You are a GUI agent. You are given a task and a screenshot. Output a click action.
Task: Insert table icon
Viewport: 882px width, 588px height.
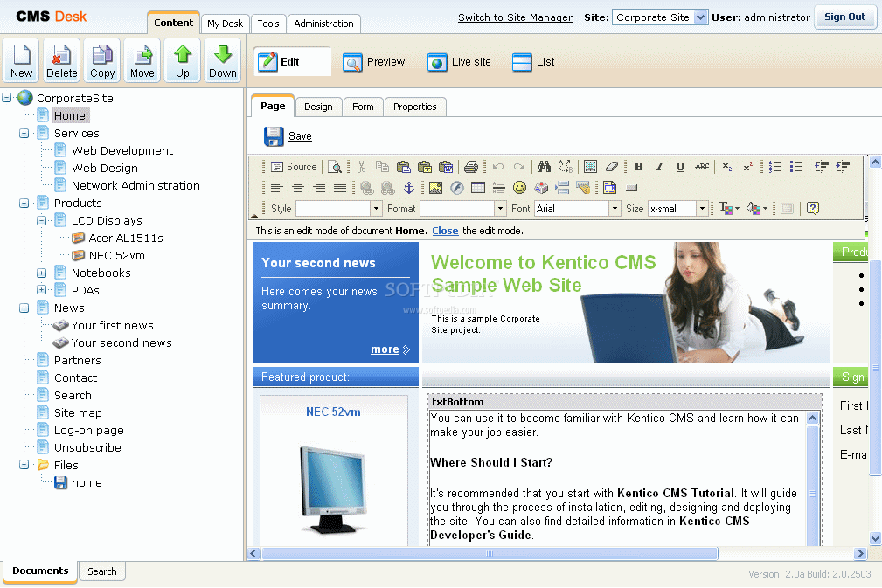[x=477, y=188]
